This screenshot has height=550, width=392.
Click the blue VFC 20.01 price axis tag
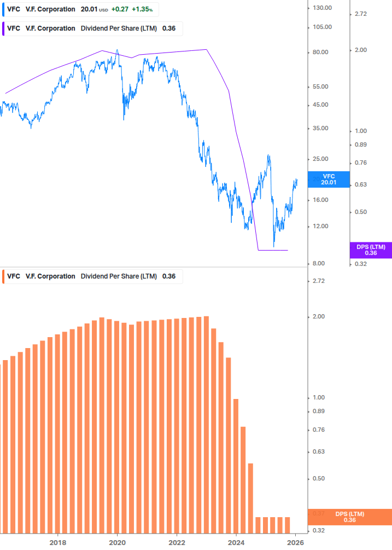pos(328,180)
